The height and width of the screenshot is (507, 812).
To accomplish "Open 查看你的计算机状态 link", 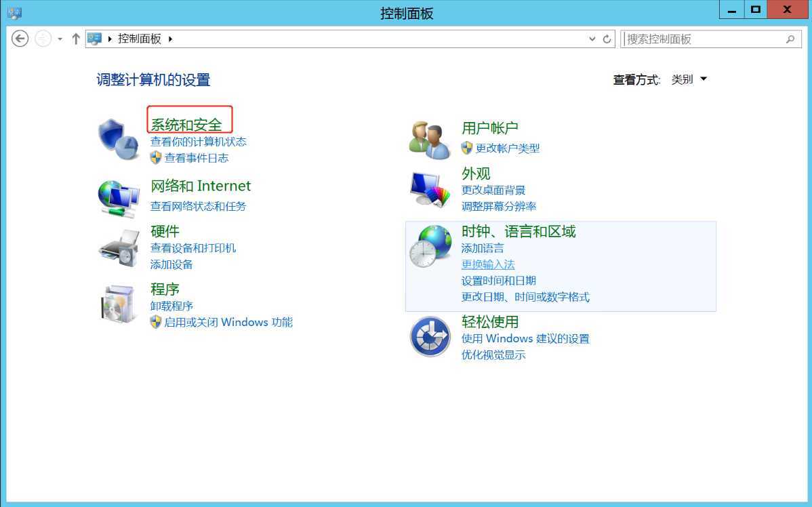I will tap(199, 142).
